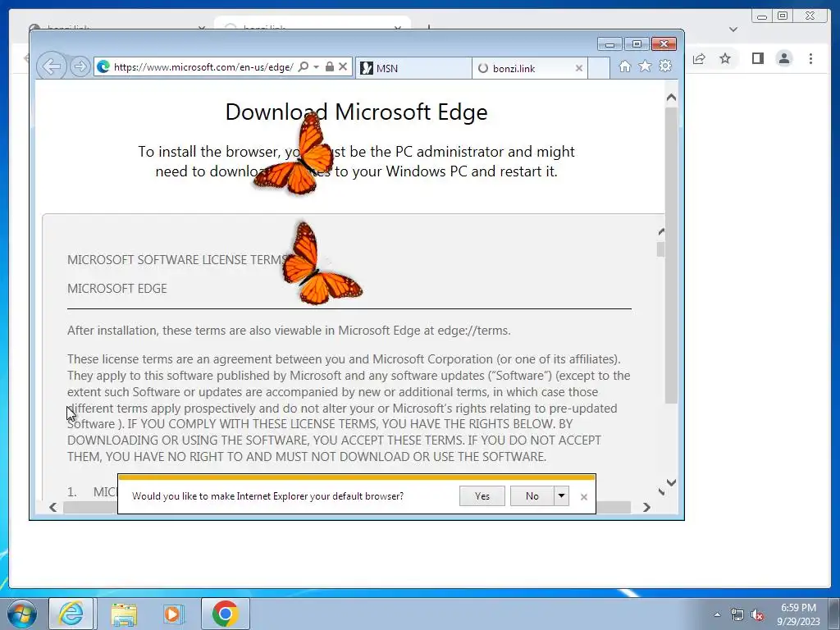Click the page vertical scrollbar thumb
Viewport: 840px width, 630px height.
click(x=671, y=255)
